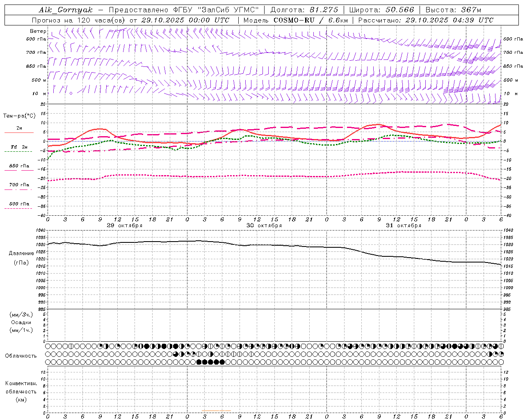Select the Модель COSMO-RU / 6.6км label

(295, 20)
